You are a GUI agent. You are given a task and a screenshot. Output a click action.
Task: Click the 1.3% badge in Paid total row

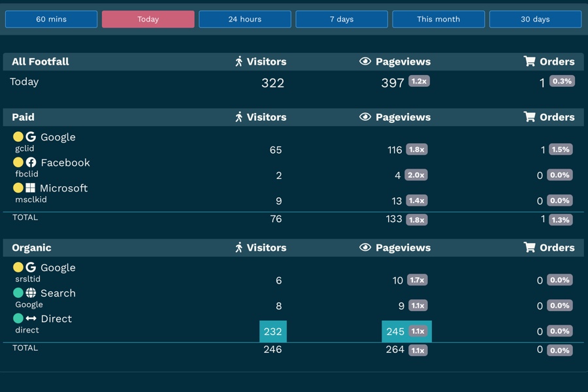click(561, 220)
